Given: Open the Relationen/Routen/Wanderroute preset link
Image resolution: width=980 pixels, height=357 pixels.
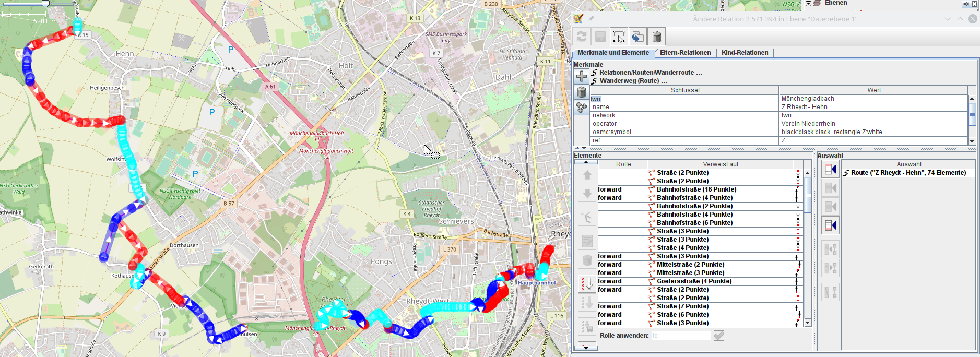Looking at the screenshot, I should [650, 73].
